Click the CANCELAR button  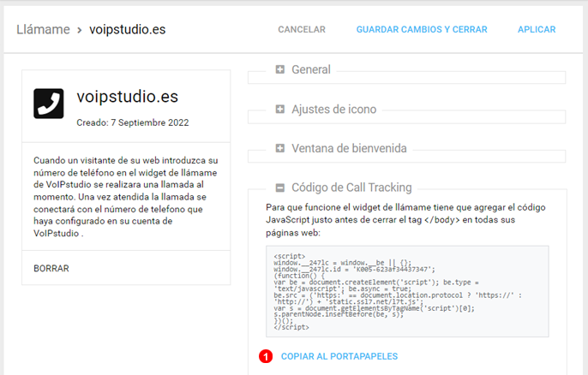pyautogui.click(x=302, y=29)
